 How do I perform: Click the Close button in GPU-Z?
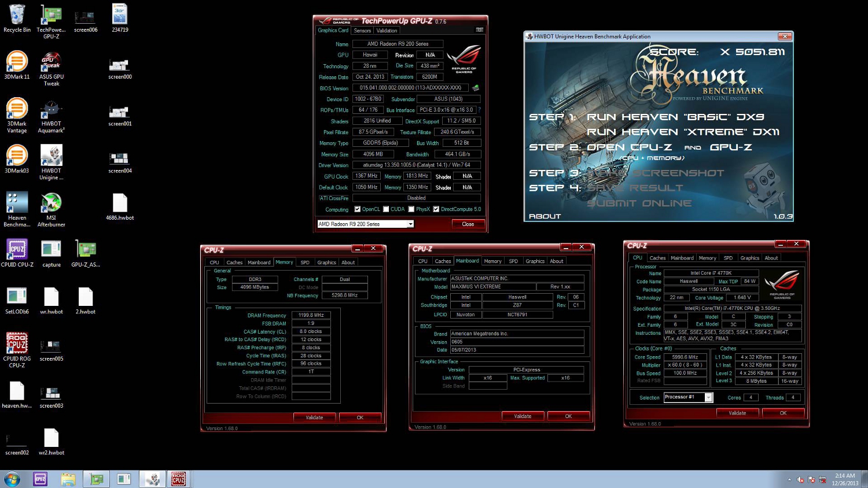pos(468,224)
